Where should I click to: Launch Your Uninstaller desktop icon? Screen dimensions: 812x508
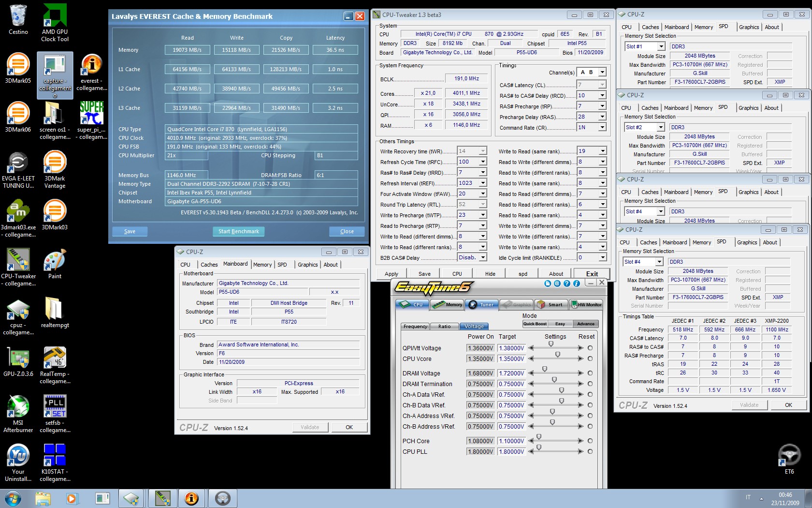point(18,463)
